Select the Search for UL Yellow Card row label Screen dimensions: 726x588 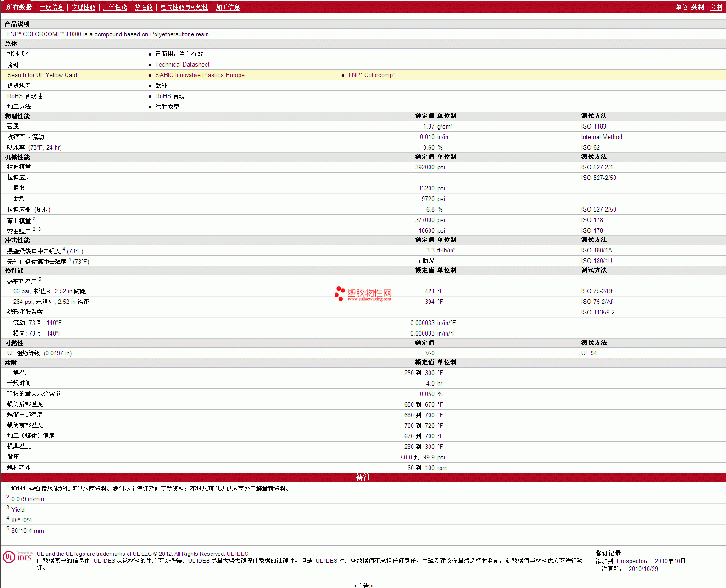pyautogui.click(x=42, y=75)
